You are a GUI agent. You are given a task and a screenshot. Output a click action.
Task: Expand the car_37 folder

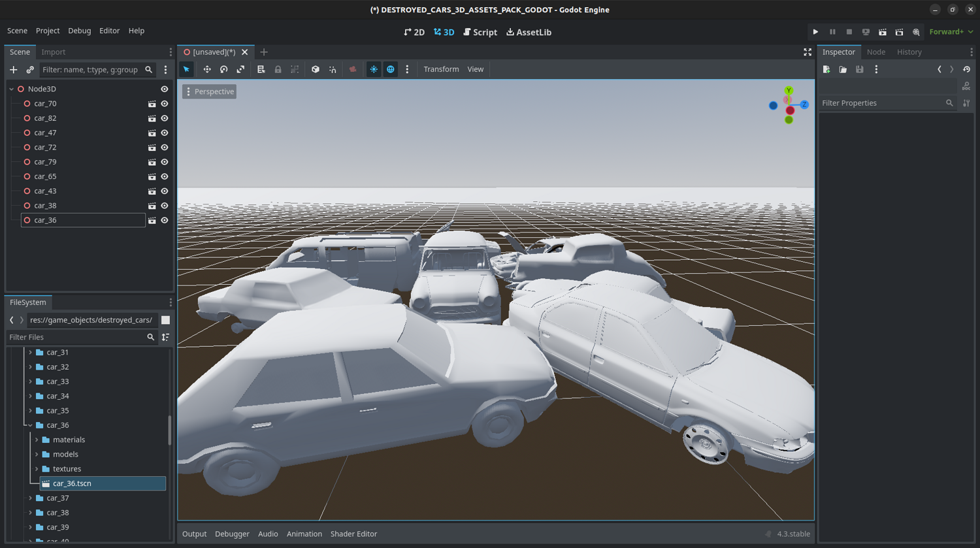tap(31, 498)
